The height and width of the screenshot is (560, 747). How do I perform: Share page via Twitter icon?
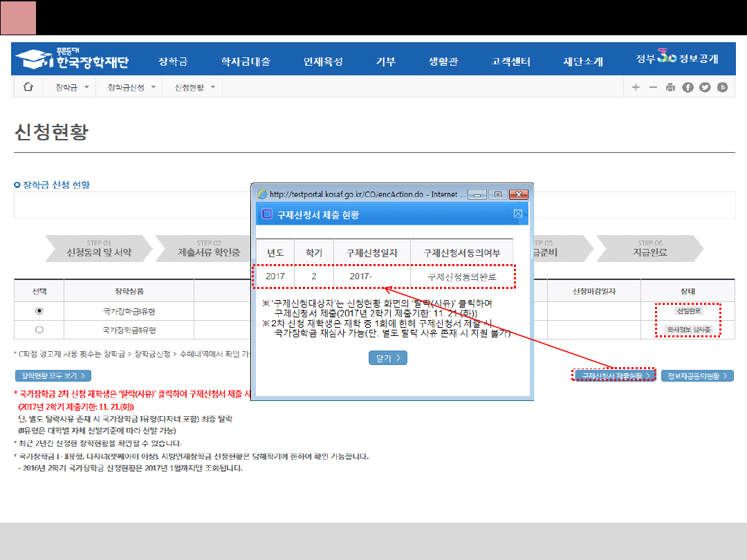coord(705,87)
